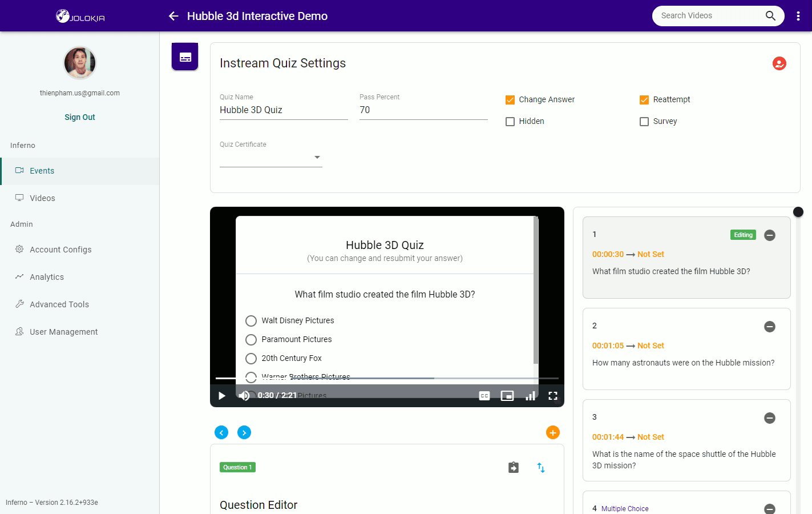Viewport: 812px width, 514px height.
Task: Click the quiz overlay scrollbar
Action: pos(535,290)
